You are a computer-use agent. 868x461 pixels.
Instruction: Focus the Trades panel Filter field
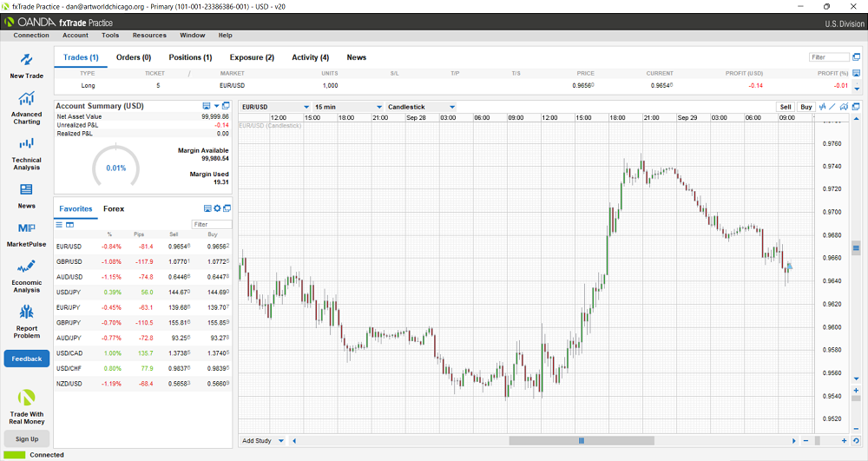tap(829, 57)
